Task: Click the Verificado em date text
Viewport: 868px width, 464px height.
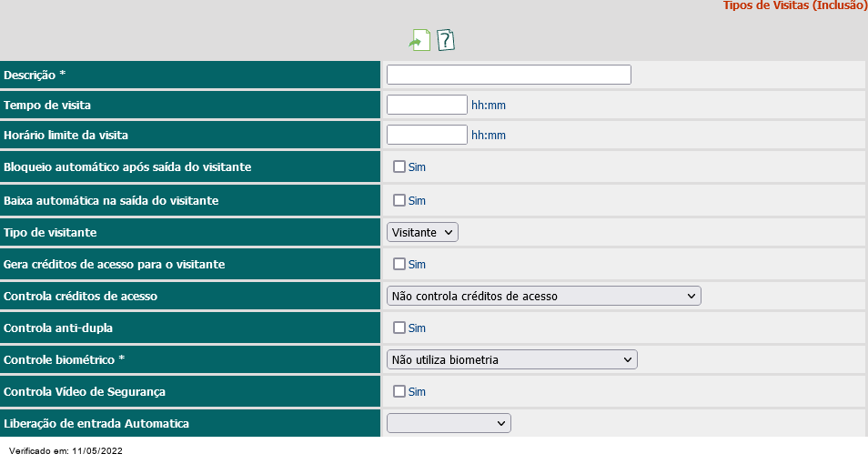Action: click(x=66, y=450)
